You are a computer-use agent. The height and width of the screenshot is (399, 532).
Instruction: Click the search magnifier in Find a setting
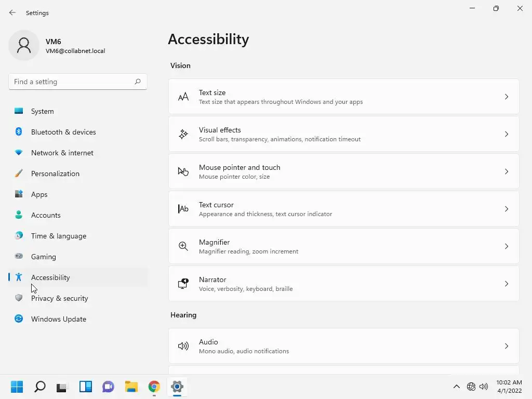[138, 82]
